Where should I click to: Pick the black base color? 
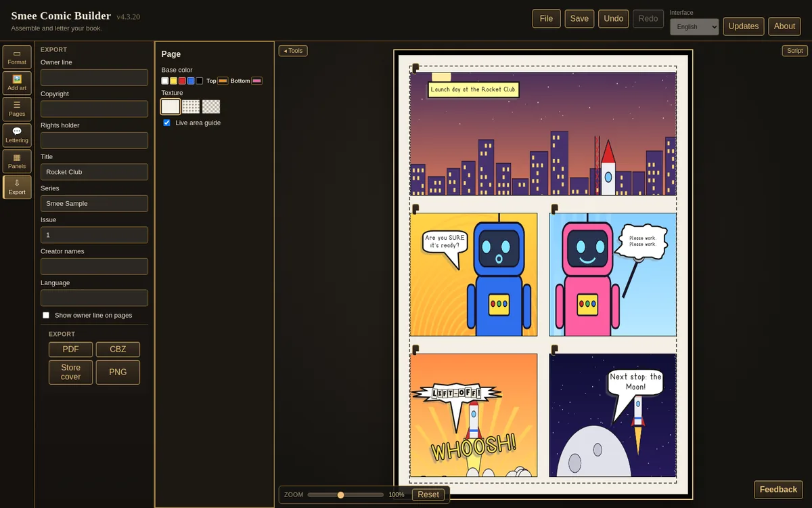[200, 81]
